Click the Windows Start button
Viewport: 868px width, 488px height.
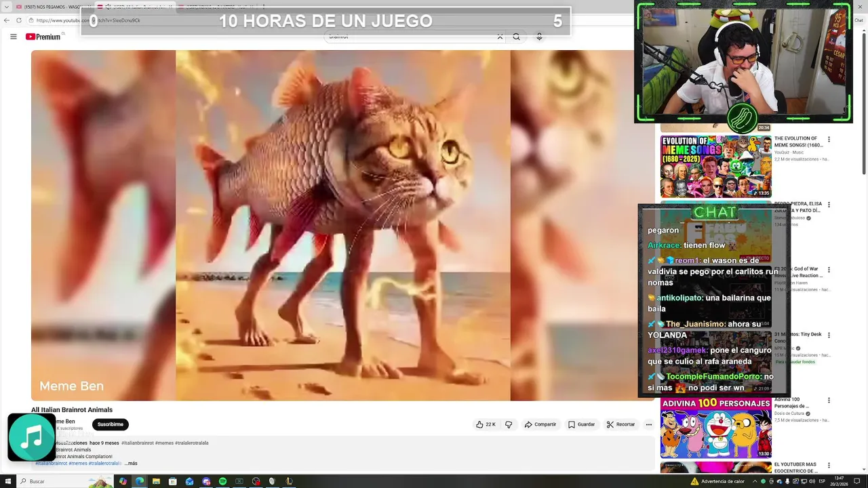[x=7, y=481]
